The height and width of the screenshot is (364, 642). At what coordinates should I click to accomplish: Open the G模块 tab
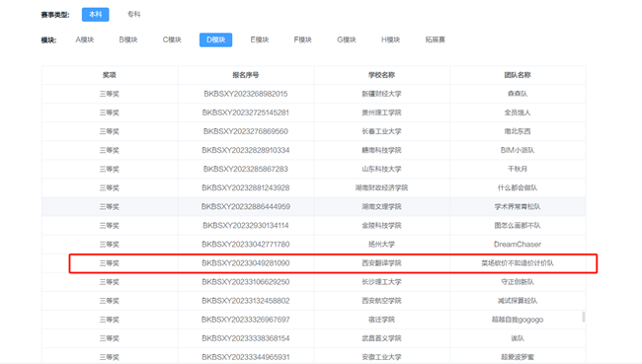pos(347,39)
